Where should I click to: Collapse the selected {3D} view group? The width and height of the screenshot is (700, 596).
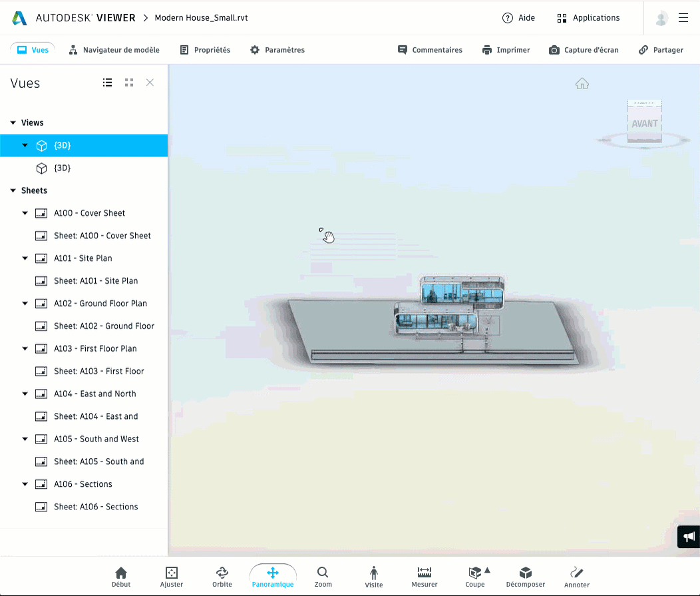click(25, 146)
